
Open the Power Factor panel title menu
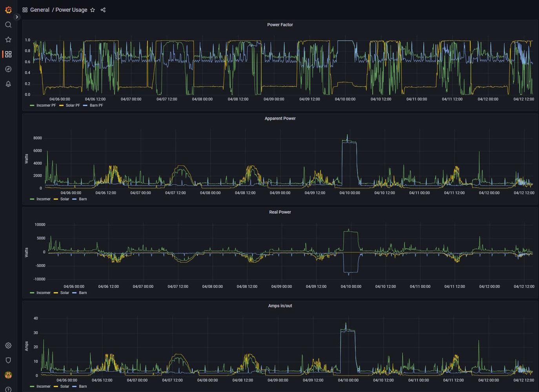[280, 25]
